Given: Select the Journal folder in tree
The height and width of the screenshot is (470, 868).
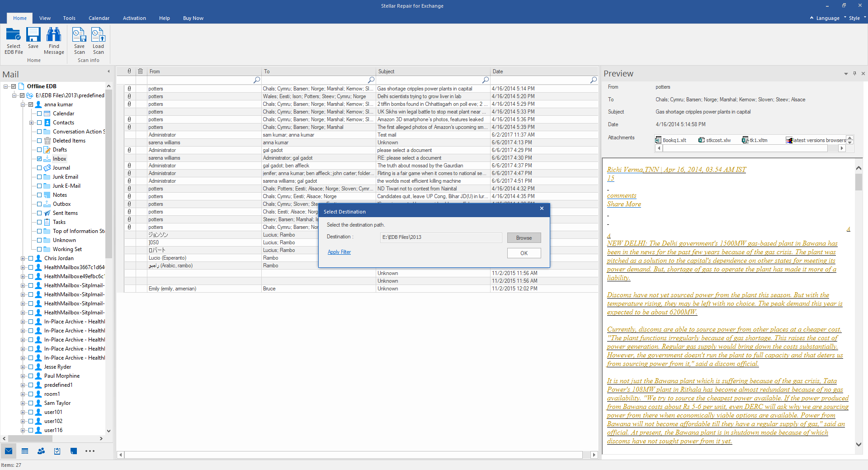Looking at the screenshot, I should pyautogui.click(x=61, y=168).
